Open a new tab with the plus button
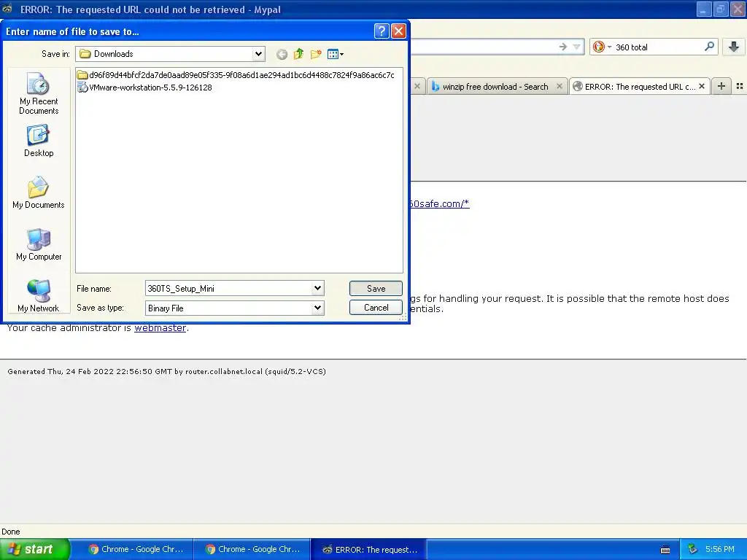The height and width of the screenshot is (560, 747). click(721, 86)
